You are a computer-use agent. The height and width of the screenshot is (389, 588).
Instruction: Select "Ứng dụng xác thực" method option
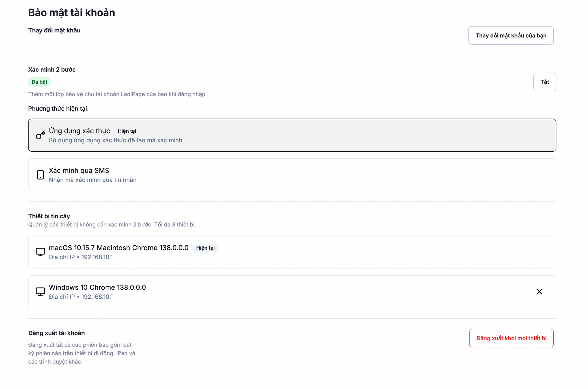pyautogui.click(x=79, y=131)
